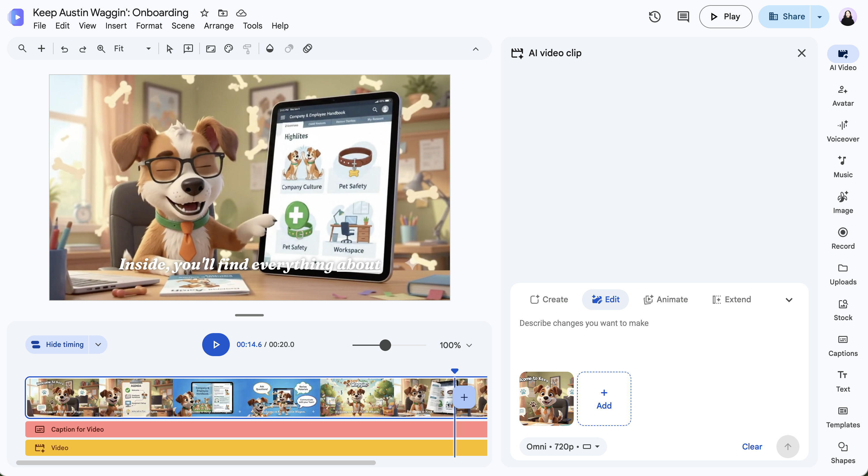
Task: Click the Play preview button
Action: (725, 16)
